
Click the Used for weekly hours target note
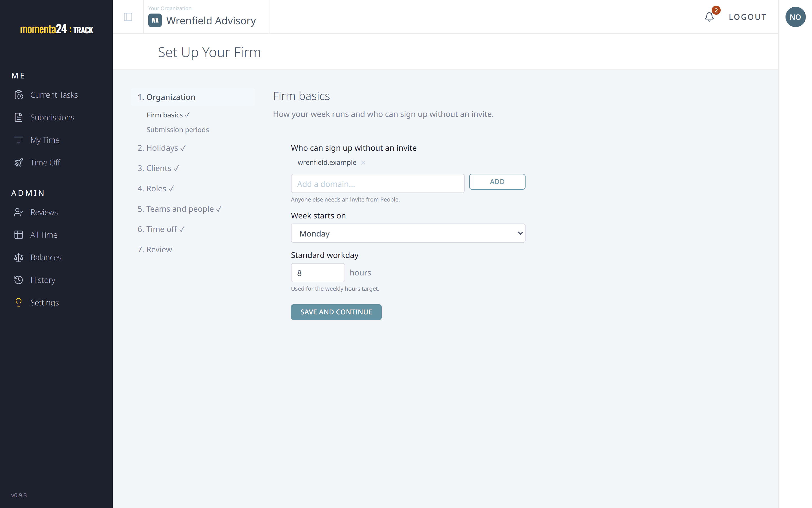click(335, 289)
